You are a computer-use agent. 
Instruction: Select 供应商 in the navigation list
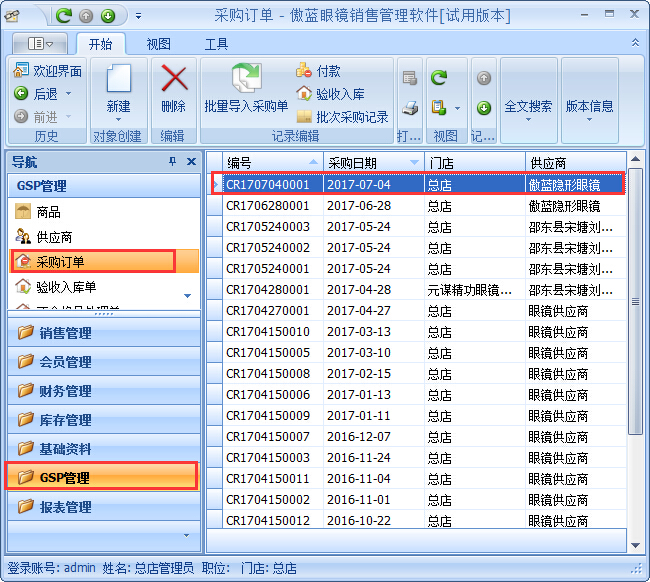(x=54, y=237)
